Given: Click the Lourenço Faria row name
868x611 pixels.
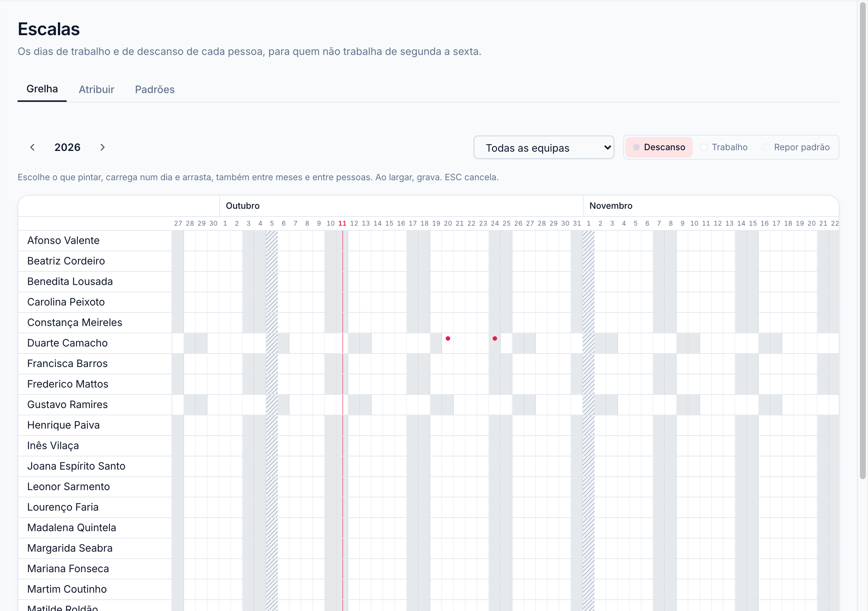Looking at the screenshot, I should pos(63,507).
